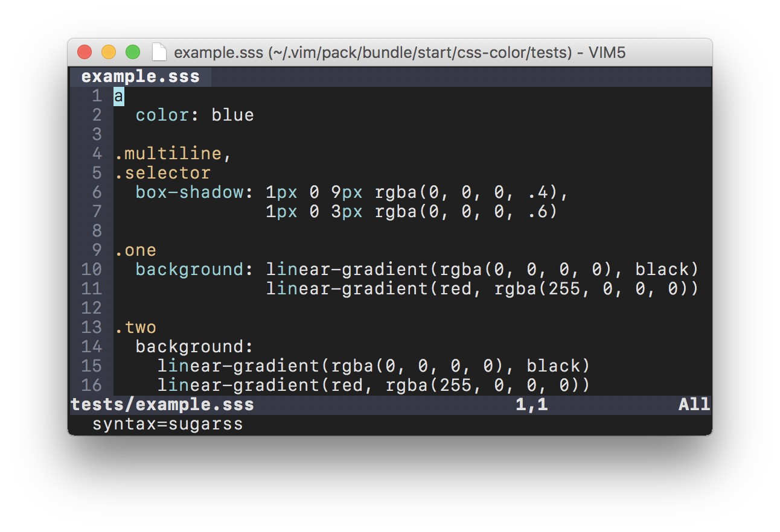
Task: Click 'syntax=sugarss' in command line
Action: point(167,424)
